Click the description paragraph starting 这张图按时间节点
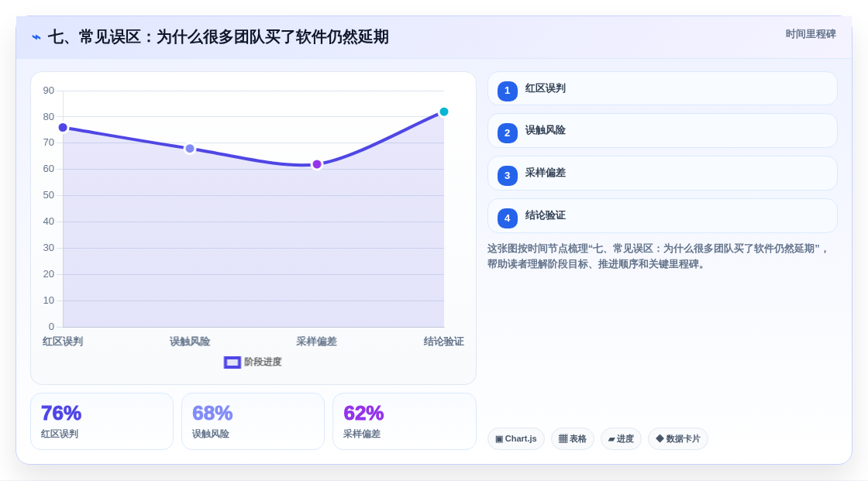The height and width of the screenshot is (481, 868). [x=658, y=256]
